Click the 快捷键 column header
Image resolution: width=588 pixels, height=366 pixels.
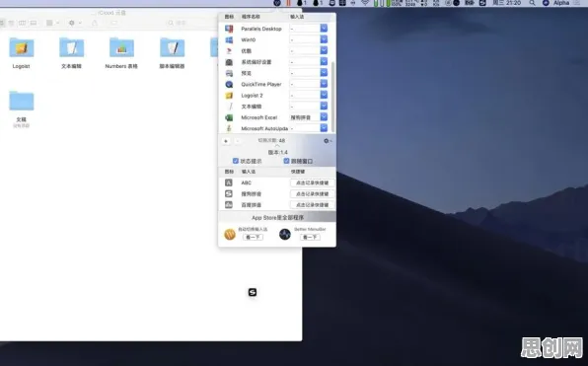click(x=298, y=172)
